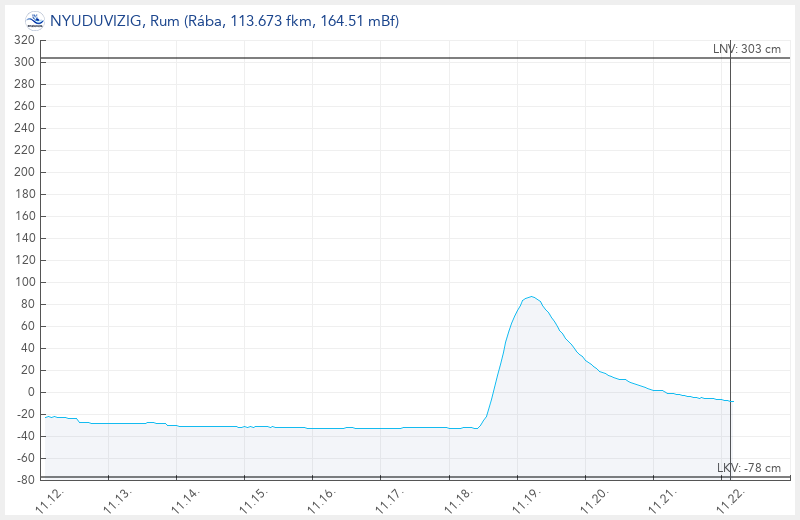Image resolution: width=800 pixels, height=520 pixels.
Task: Click the peak of the water level curve
Action: pos(531,297)
